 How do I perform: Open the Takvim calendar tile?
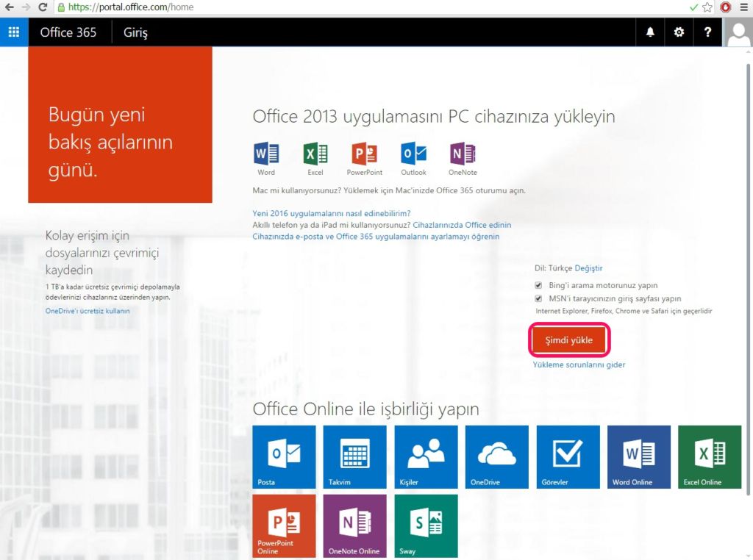click(355, 457)
